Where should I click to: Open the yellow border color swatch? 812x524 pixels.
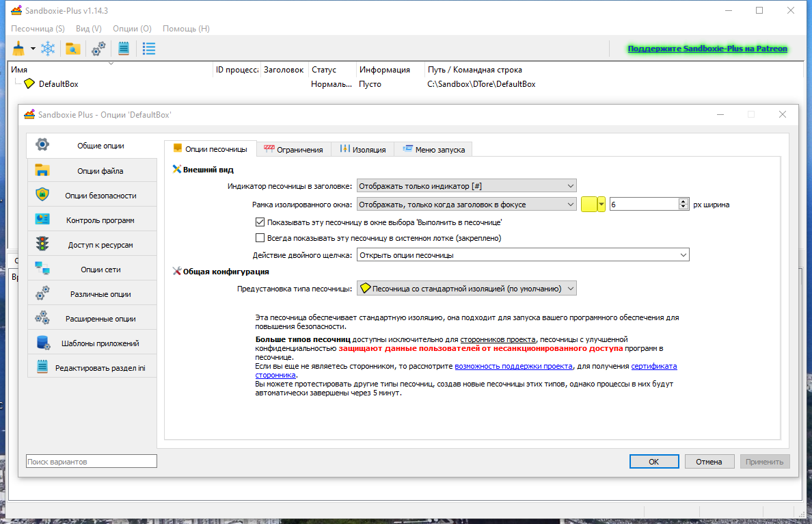588,205
